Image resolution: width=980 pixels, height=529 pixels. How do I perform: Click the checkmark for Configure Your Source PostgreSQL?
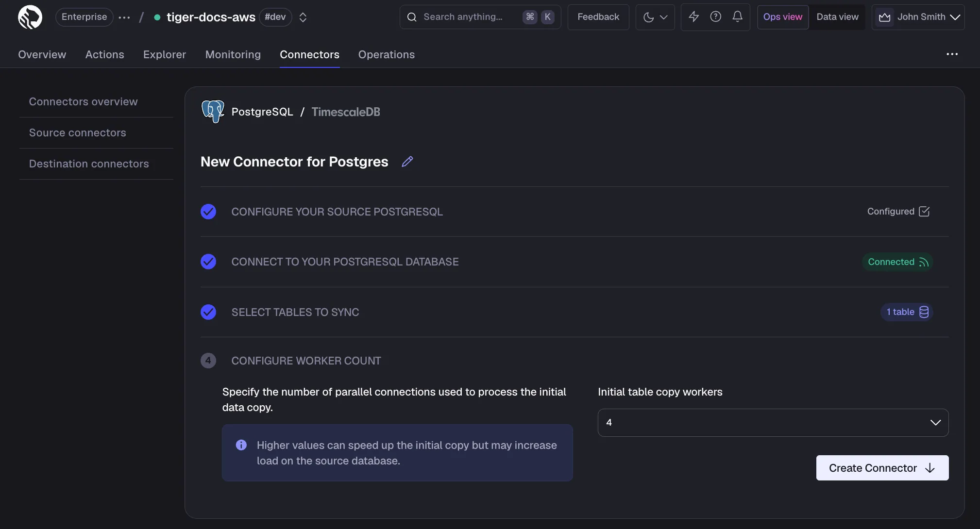tap(208, 212)
